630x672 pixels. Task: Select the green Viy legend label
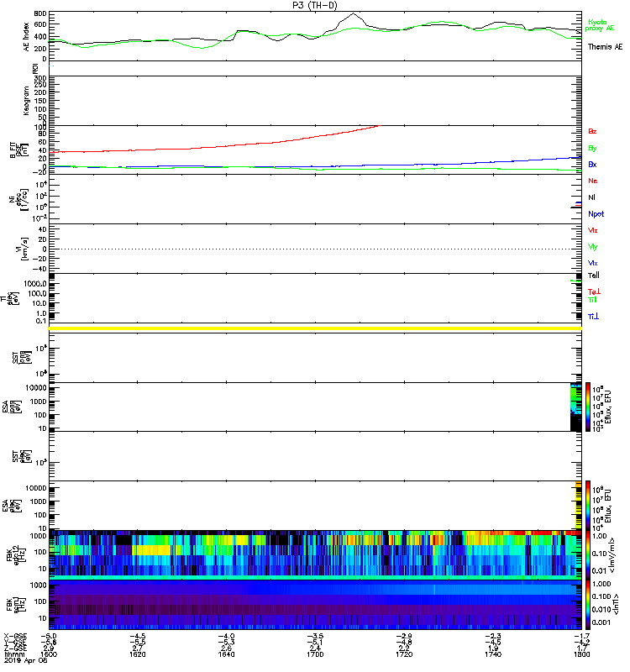click(x=593, y=247)
